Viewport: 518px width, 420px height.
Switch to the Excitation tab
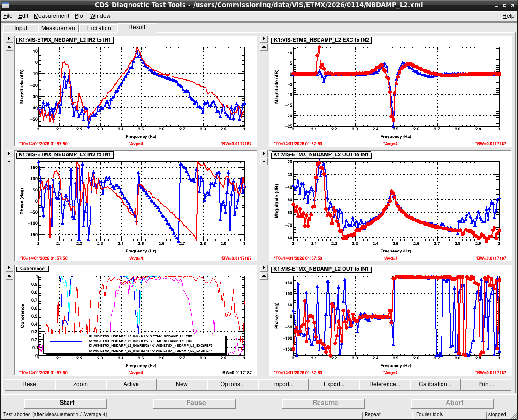click(x=99, y=28)
